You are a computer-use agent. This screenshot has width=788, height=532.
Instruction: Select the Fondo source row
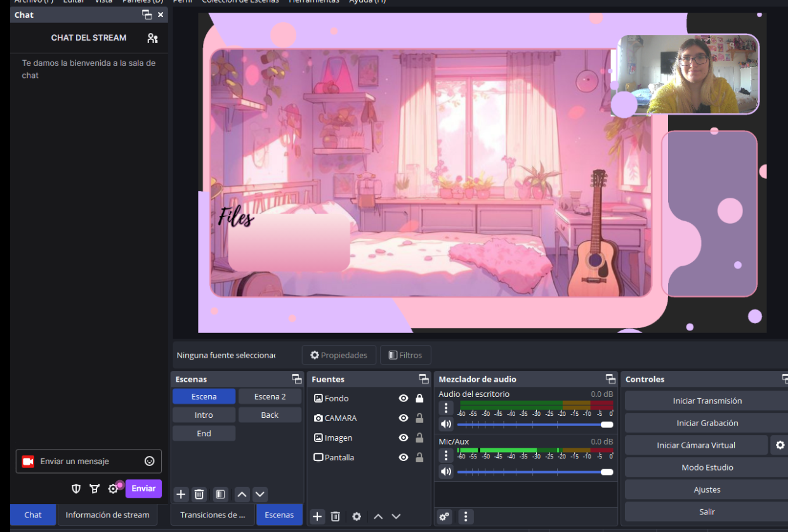(x=369, y=398)
